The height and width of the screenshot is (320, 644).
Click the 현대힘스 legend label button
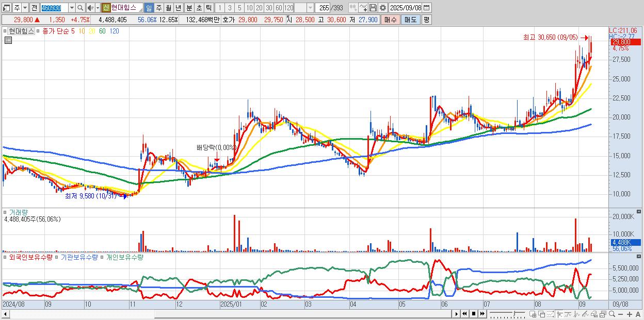(x=21, y=31)
